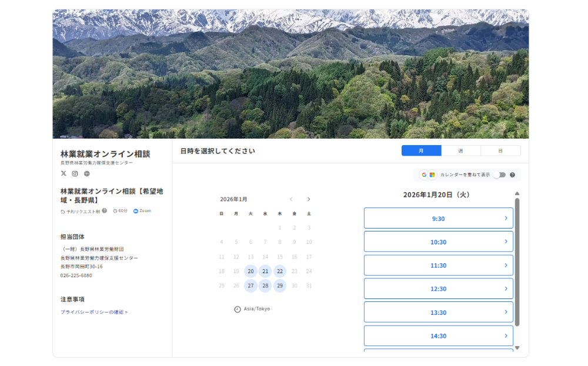The image size is (588, 366).
Task: Pick the 13:30 time slot
Action: tap(438, 313)
